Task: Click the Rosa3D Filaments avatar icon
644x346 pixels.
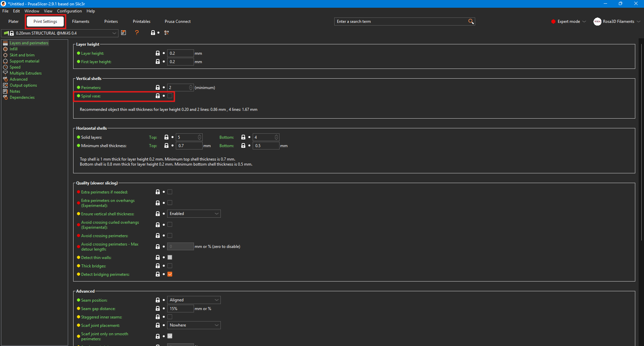Action: [x=597, y=21]
